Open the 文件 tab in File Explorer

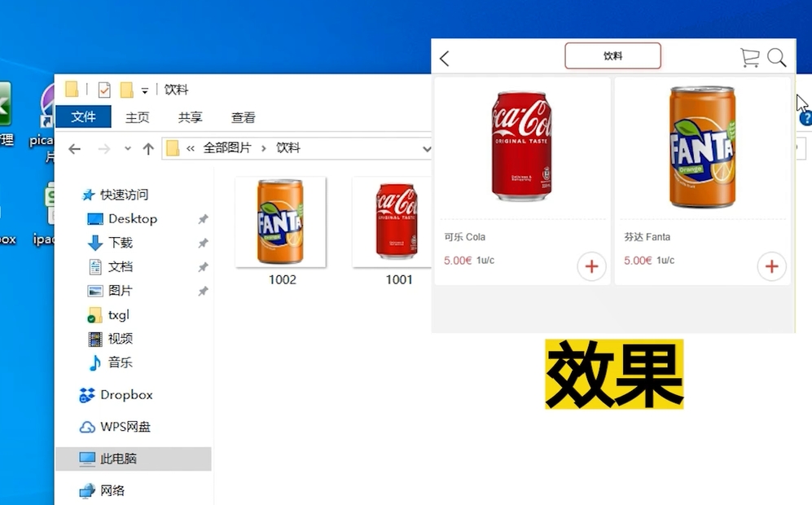point(83,116)
